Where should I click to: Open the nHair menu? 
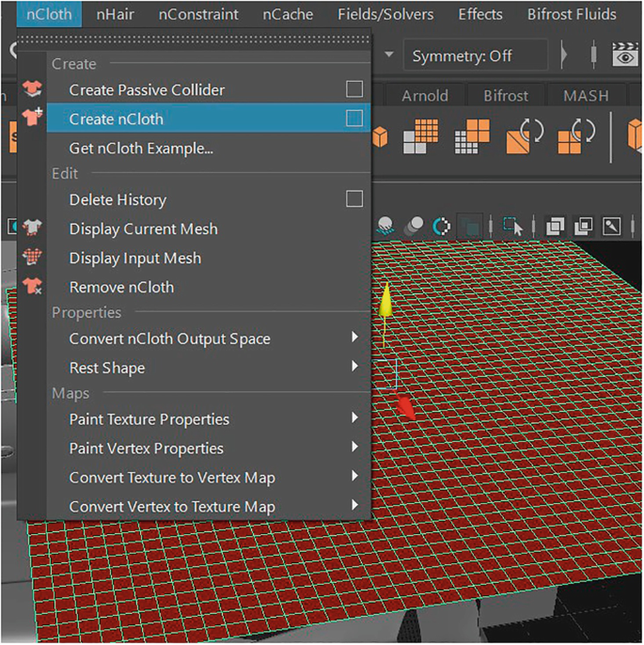(117, 14)
